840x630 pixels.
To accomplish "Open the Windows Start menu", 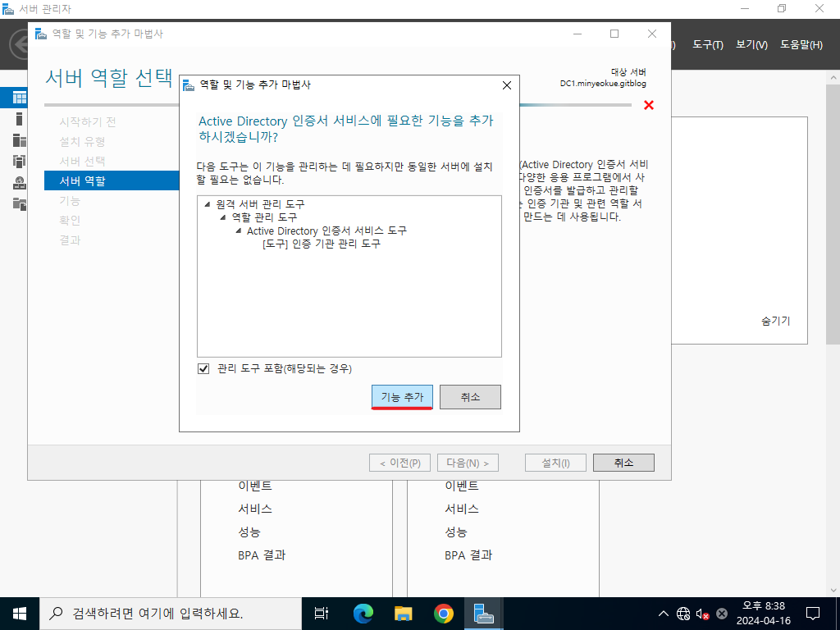I will 20,614.
